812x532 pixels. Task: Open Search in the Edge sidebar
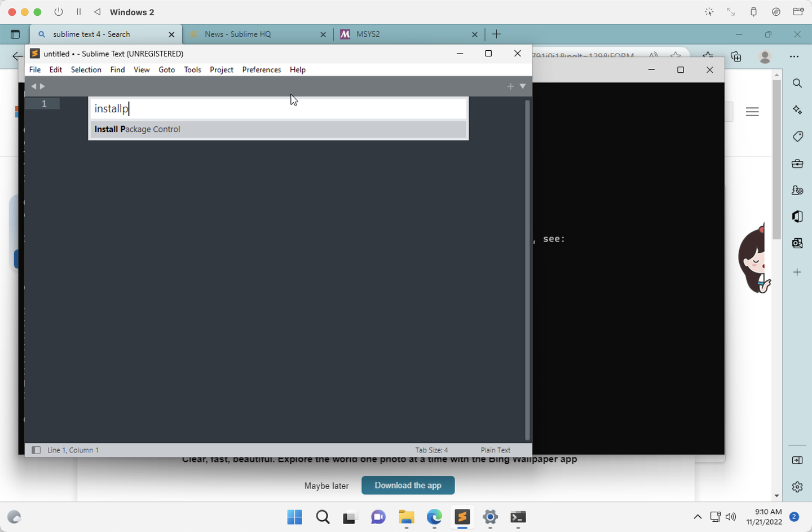pyautogui.click(x=797, y=83)
